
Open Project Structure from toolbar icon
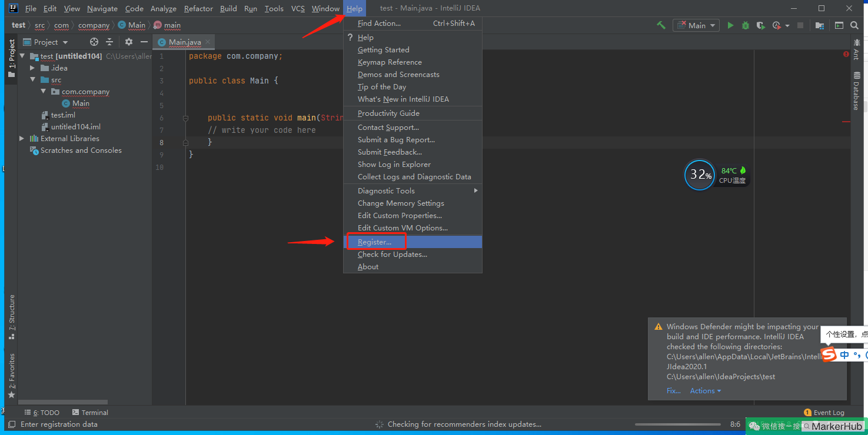pos(820,25)
